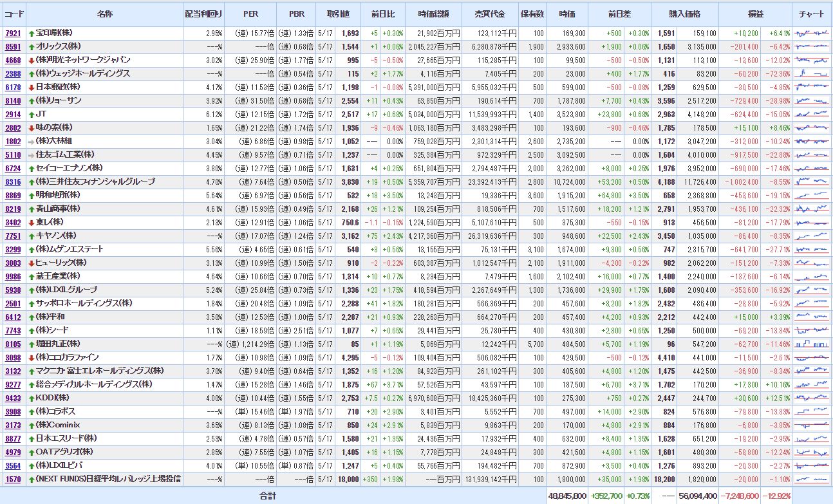Click the PER column header
The height and width of the screenshot is (504, 833).
[251, 14]
